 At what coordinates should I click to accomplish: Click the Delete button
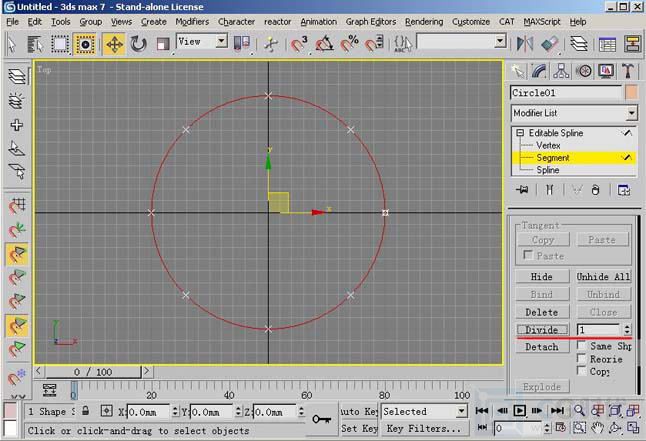[542, 312]
